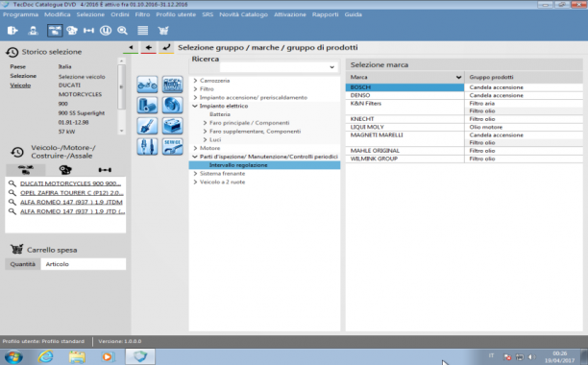Expand the Motore tree node
This screenshot has width=588, height=365.
(x=195, y=148)
